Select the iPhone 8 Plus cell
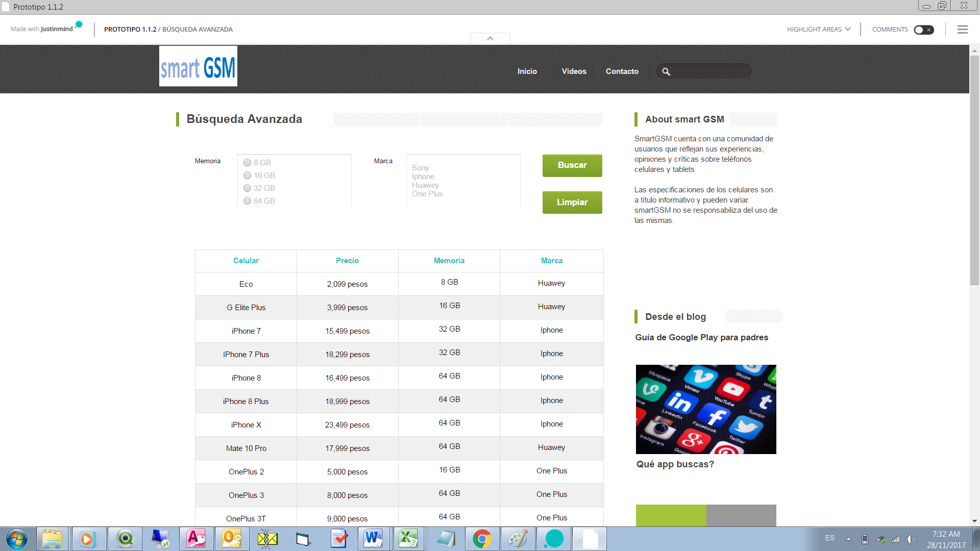The width and height of the screenshot is (980, 551). pyautogui.click(x=246, y=402)
